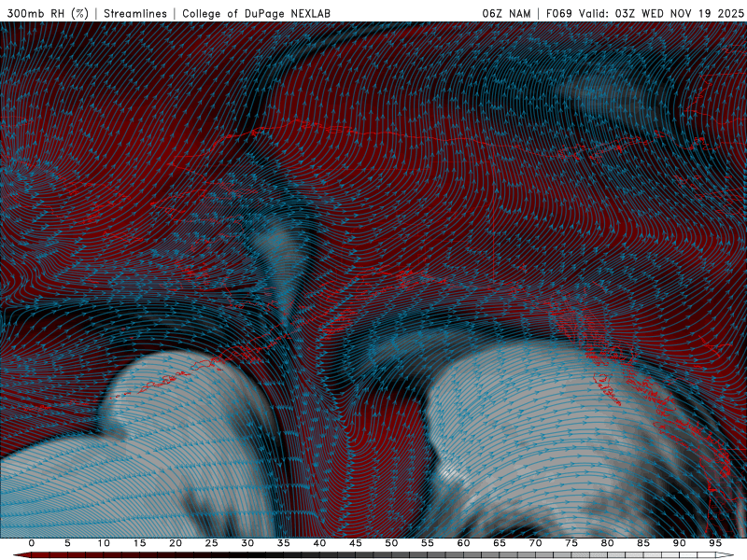The height and width of the screenshot is (560, 747).
Task: Click "College of DuPage NEXLAB" text
Action: (256, 13)
